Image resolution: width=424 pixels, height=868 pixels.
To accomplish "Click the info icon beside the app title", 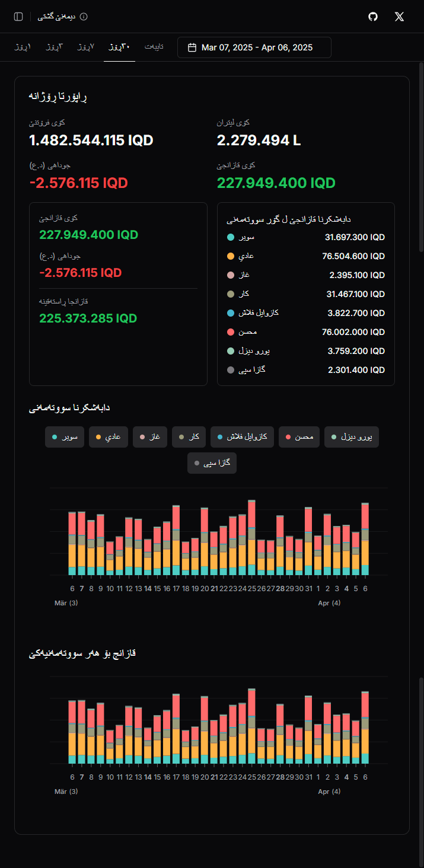I will tap(82, 17).
